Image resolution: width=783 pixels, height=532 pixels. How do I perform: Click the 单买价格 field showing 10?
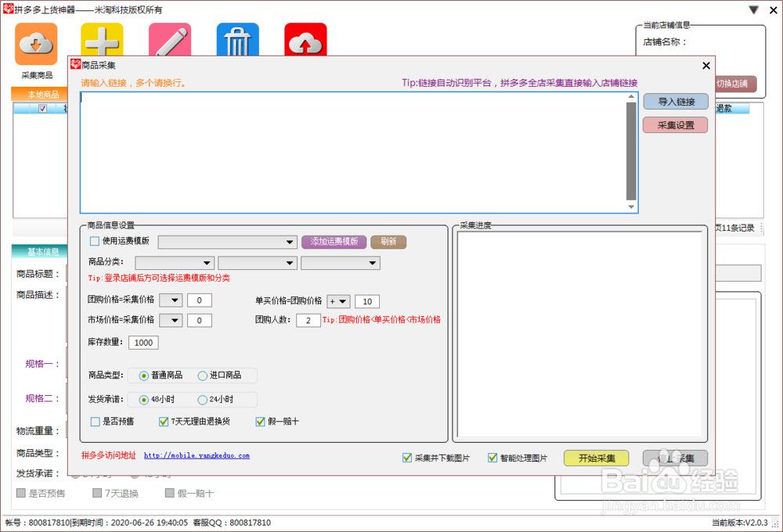367,301
